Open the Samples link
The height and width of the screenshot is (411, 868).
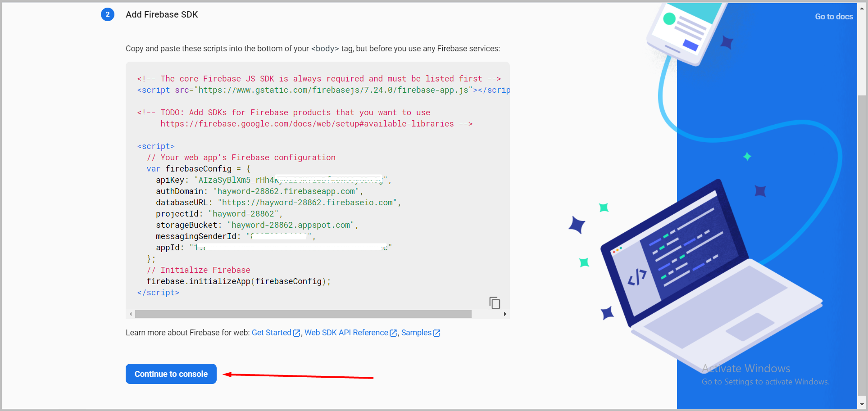coord(416,333)
